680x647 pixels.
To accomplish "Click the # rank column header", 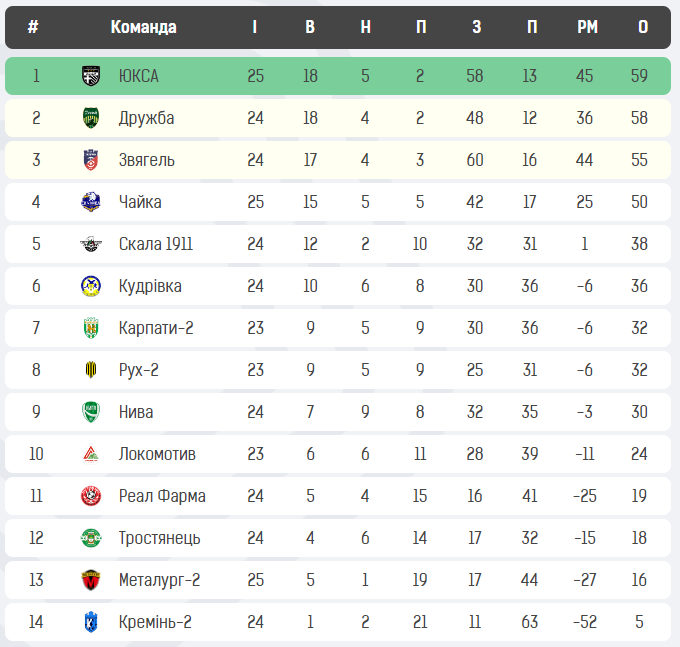I will click(x=33, y=27).
